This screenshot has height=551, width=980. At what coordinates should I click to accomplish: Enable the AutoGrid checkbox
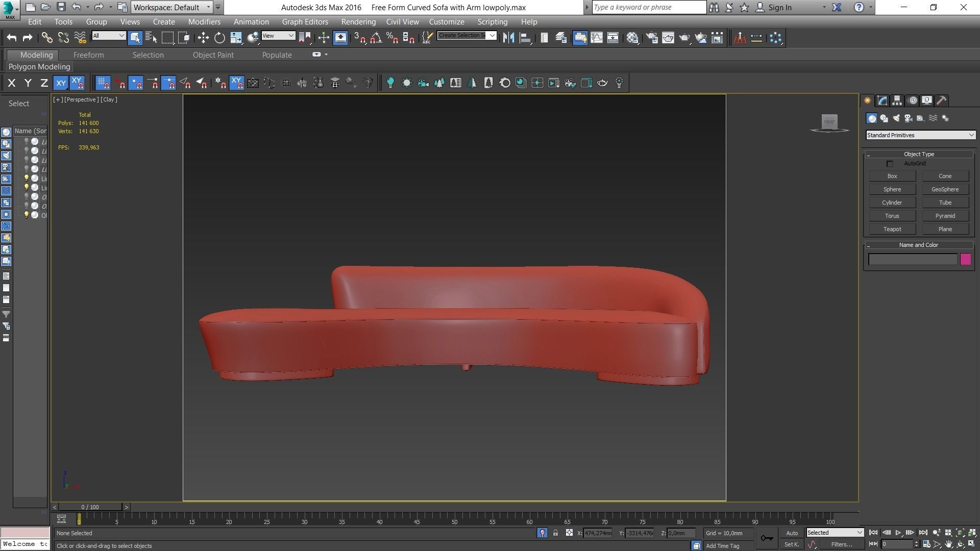[x=890, y=164]
